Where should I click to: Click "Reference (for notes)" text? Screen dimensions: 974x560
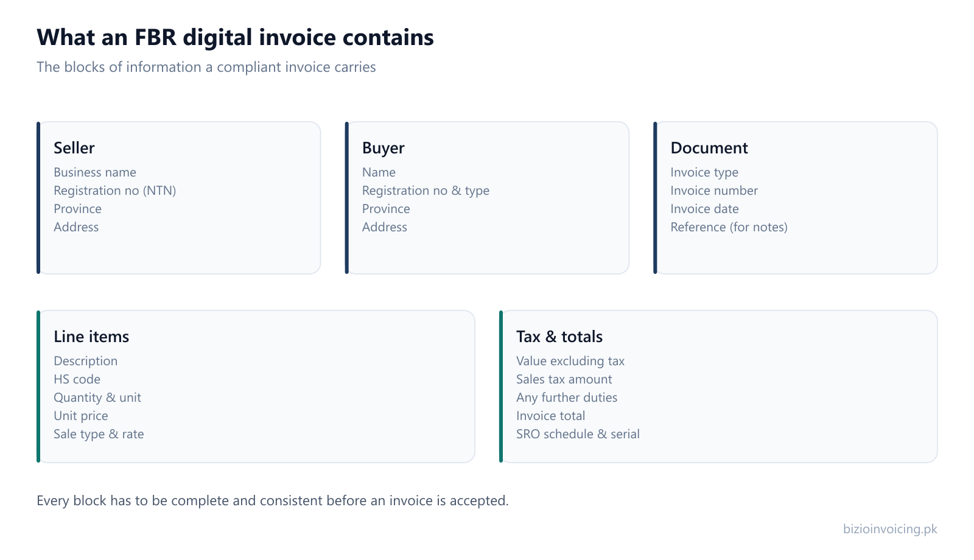coord(729,227)
